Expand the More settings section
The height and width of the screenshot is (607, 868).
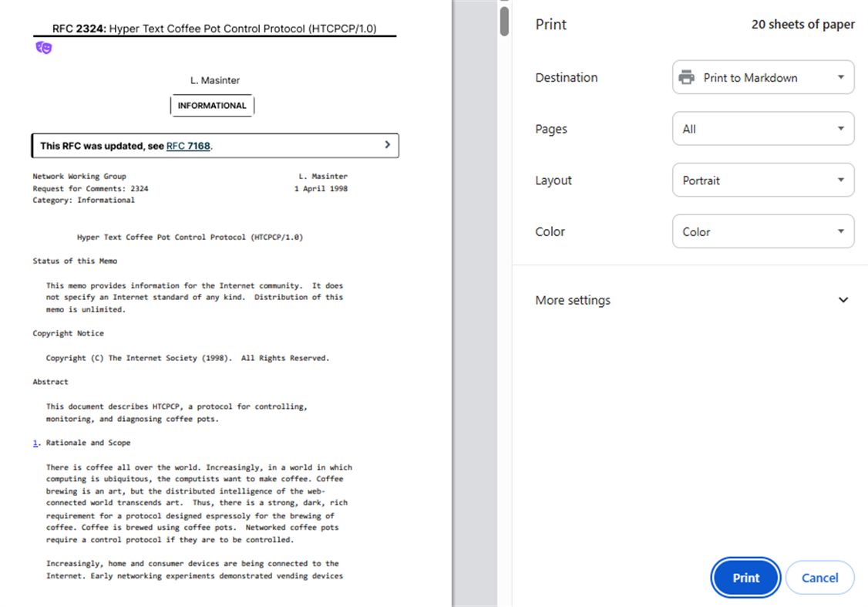[691, 300]
